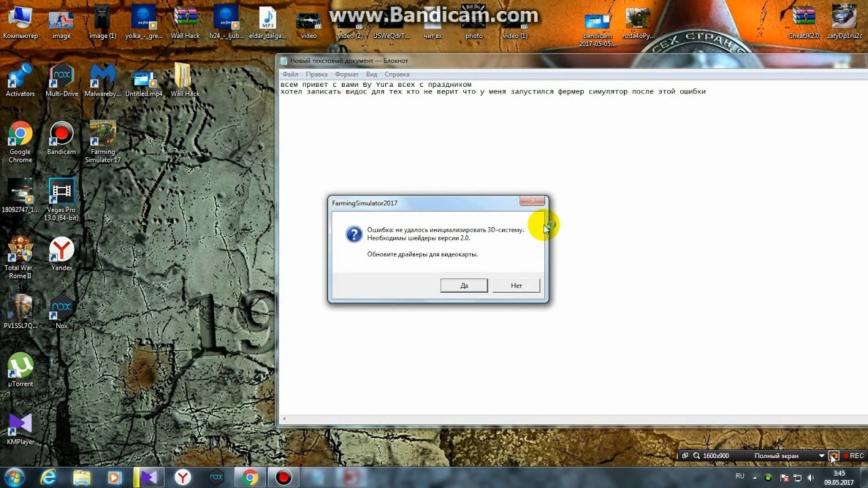Click the 1600x900 resolution in Bandicam bar
Screen dimensions: 868x488
pyautogui.click(x=715, y=456)
